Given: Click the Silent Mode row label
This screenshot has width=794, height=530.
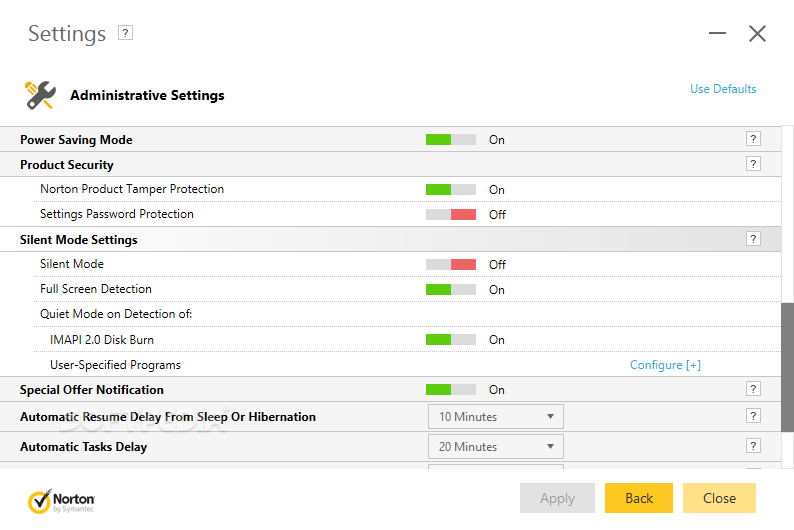Looking at the screenshot, I should (72, 264).
